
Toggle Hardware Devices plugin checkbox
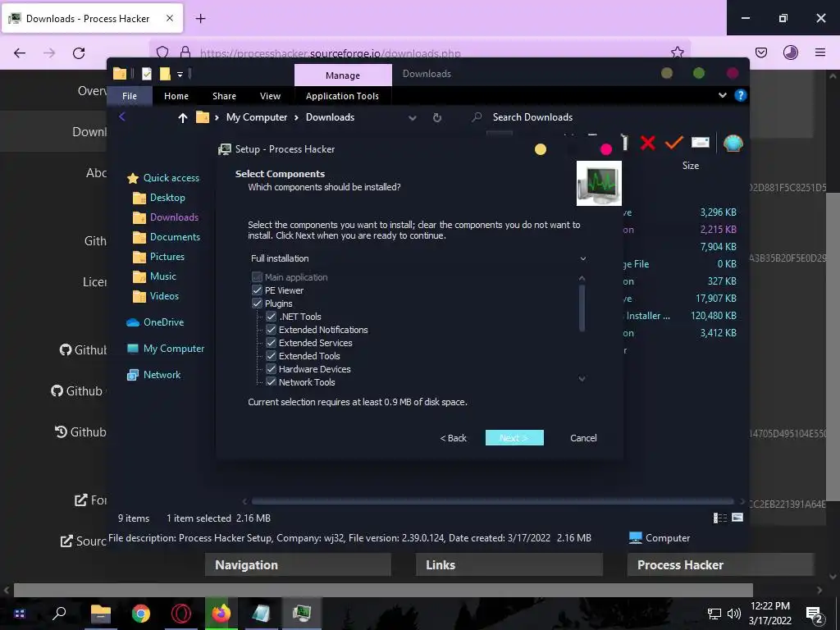pyautogui.click(x=271, y=369)
